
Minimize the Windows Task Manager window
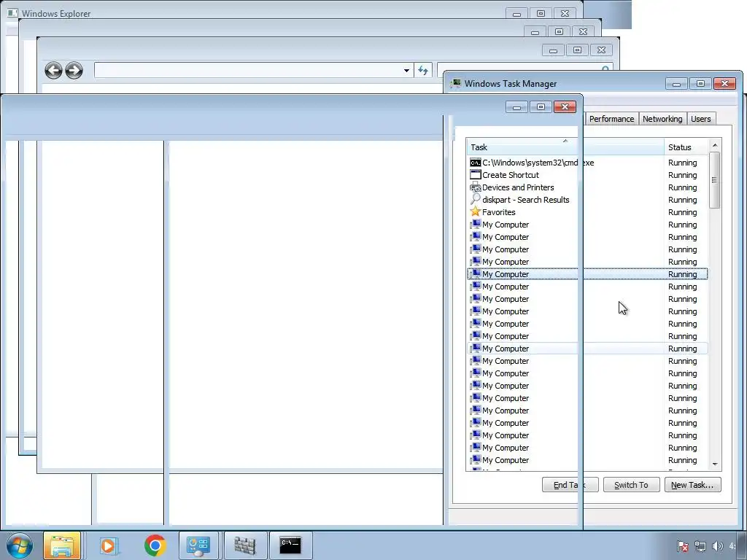click(x=676, y=84)
